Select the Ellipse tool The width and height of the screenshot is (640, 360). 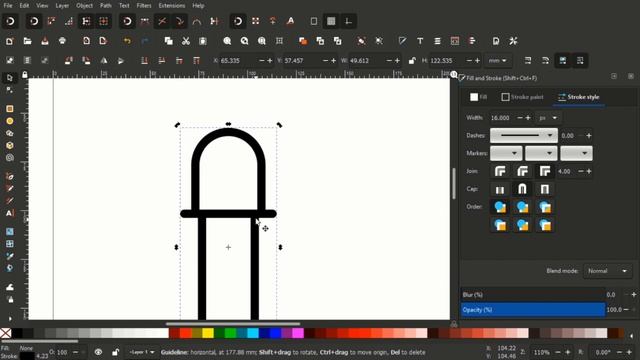(x=10, y=121)
